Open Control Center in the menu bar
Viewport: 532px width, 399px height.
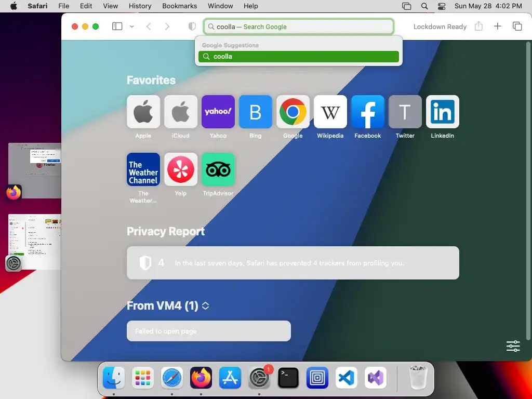(x=442, y=6)
